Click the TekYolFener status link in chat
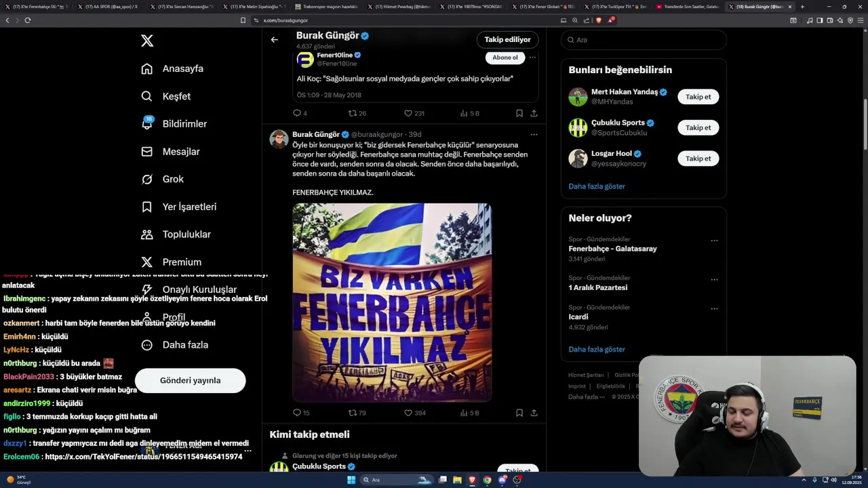Screen dimensions: 868x488 (x=144, y=457)
